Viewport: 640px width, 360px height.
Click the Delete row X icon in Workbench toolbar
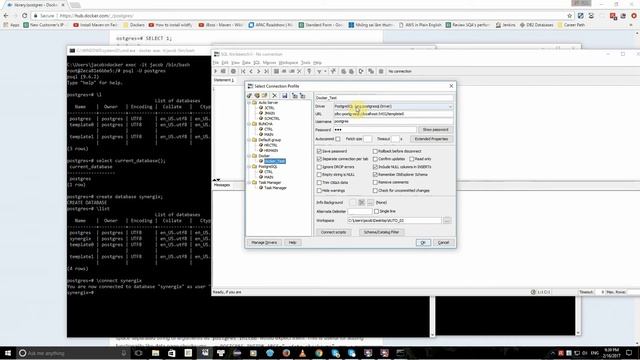299,71
